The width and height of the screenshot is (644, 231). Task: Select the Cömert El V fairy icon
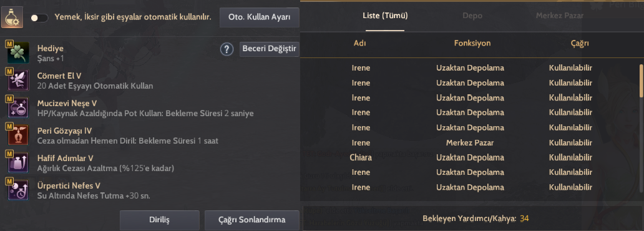pos(17,80)
